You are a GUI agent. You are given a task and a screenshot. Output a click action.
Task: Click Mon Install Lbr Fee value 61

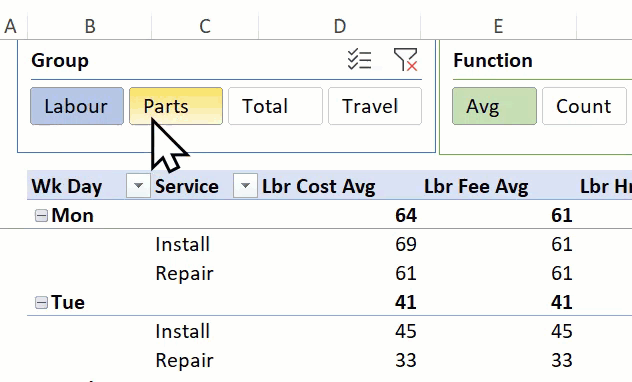click(562, 245)
